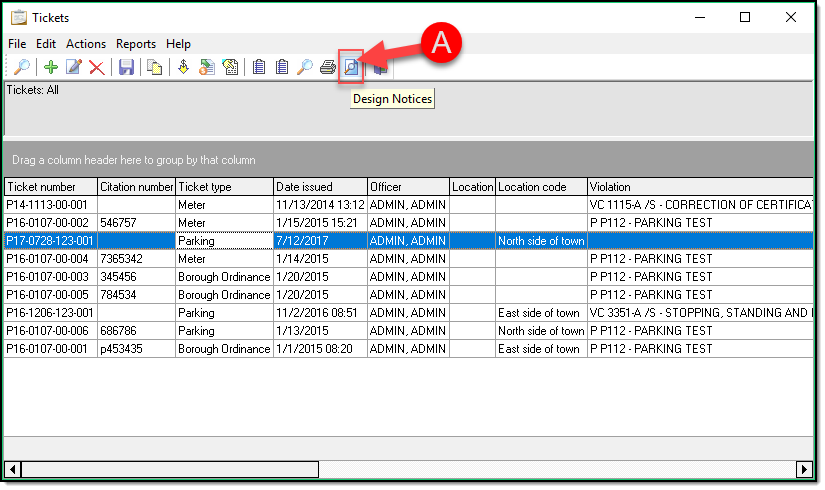The width and height of the screenshot is (825, 490).
Task: Open the Reports menu
Action: 136,44
